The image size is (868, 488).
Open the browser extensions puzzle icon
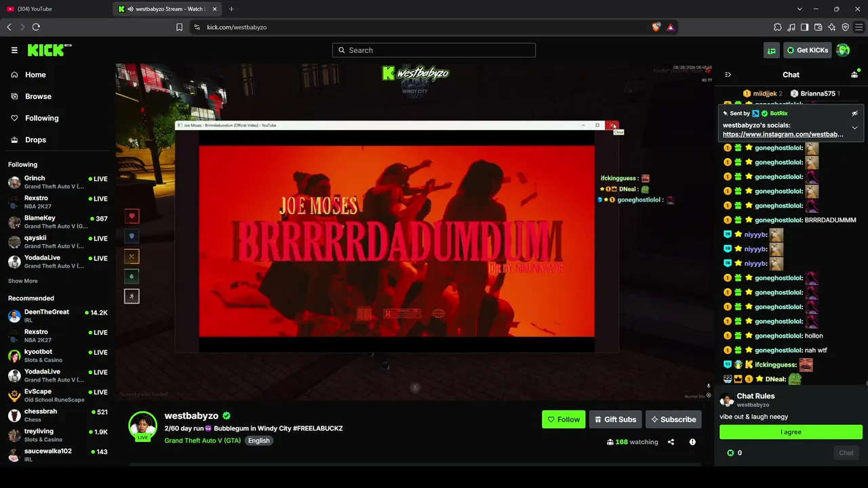[x=778, y=27]
